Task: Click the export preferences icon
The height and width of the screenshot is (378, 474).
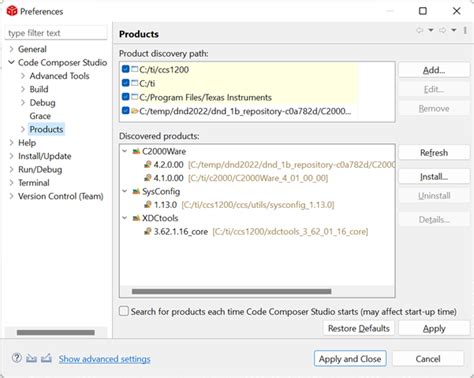Action: click(x=46, y=358)
